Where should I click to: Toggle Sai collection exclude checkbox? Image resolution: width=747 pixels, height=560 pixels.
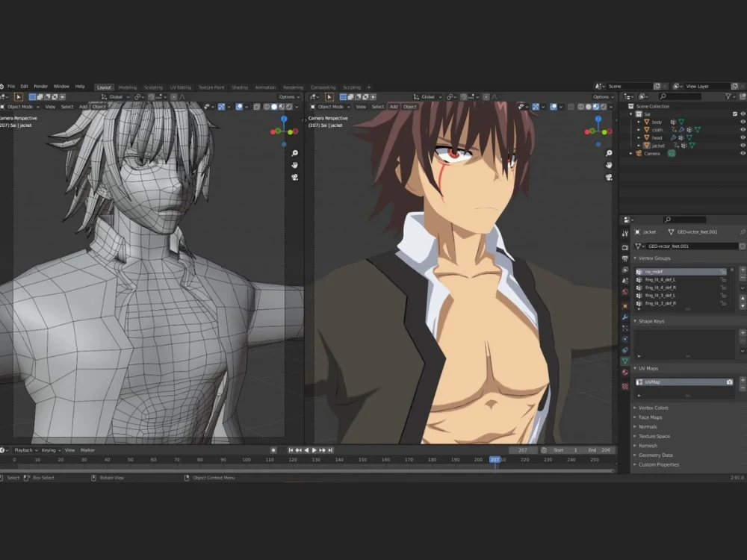click(x=734, y=113)
